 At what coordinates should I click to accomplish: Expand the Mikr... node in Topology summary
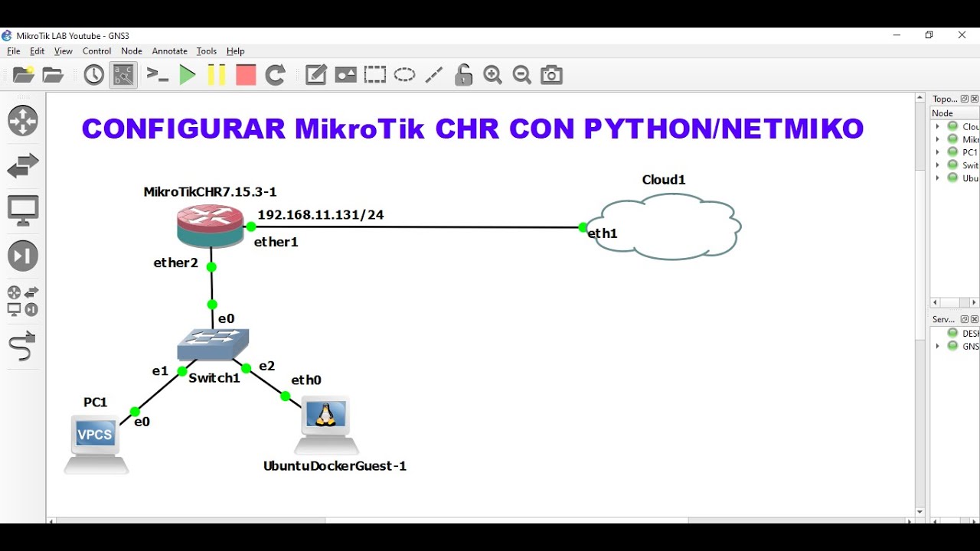point(938,139)
